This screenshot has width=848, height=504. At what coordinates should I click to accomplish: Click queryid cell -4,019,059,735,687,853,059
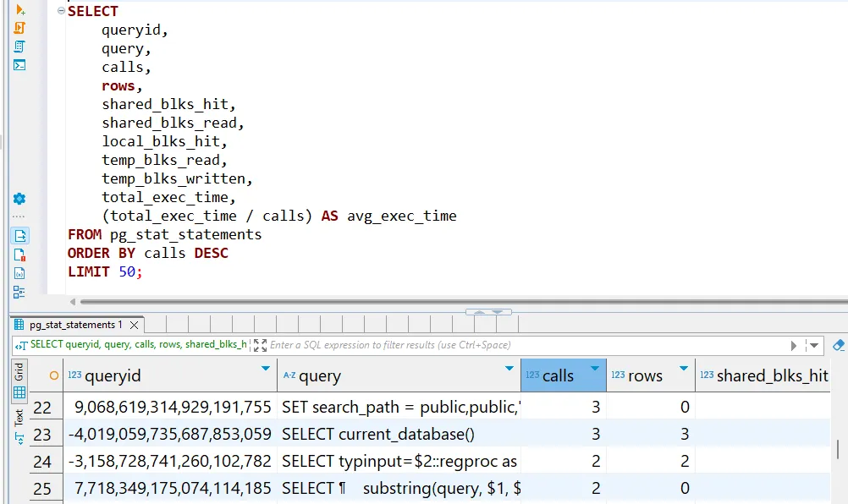click(170, 434)
